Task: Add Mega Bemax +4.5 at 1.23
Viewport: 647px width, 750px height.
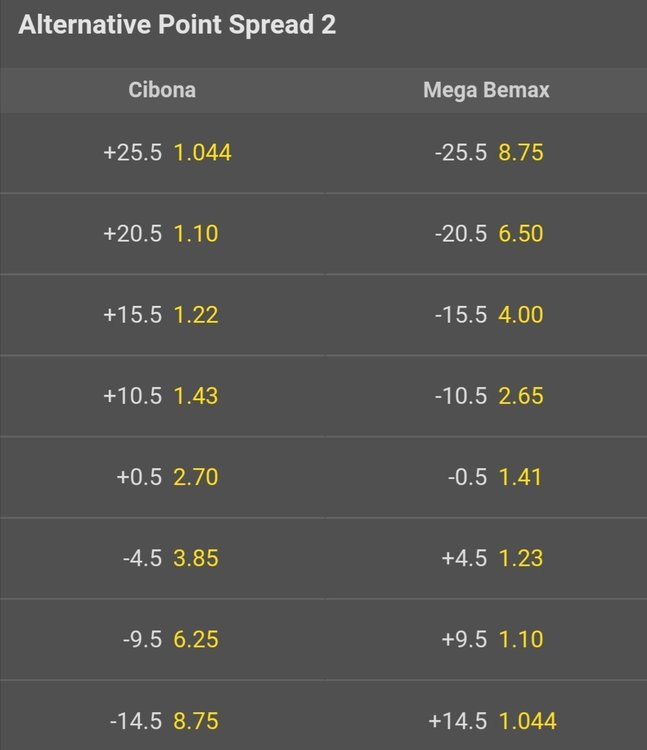Action: point(485,558)
